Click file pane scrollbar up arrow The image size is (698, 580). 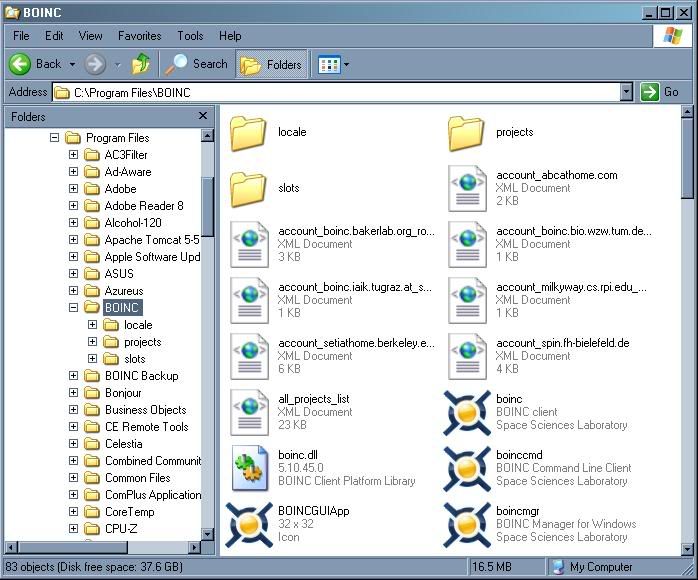(687, 112)
